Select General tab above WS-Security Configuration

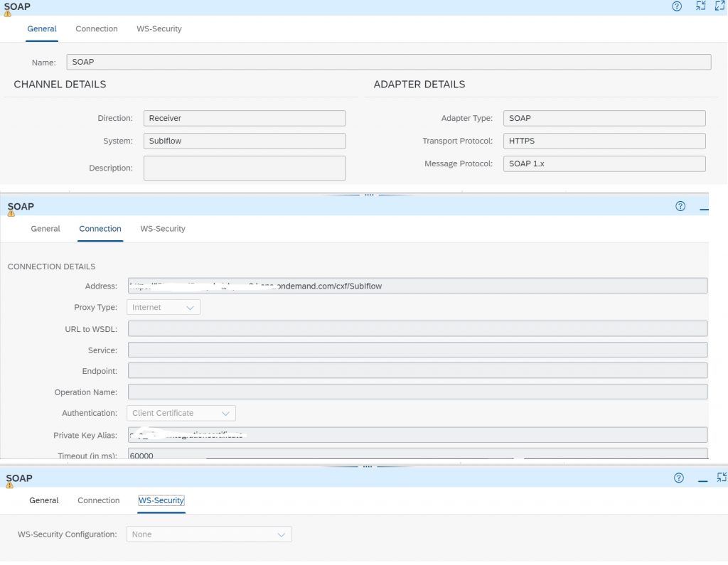pos(43,500)
